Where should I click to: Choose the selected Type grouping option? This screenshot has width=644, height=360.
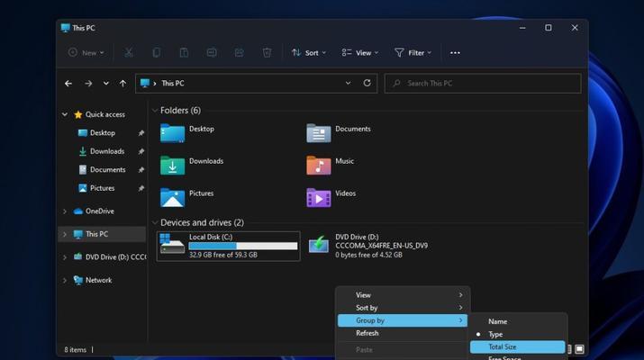click(518, 335)
